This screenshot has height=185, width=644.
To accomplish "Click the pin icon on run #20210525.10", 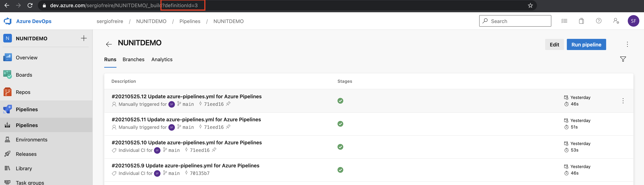I will pos(214,150).
